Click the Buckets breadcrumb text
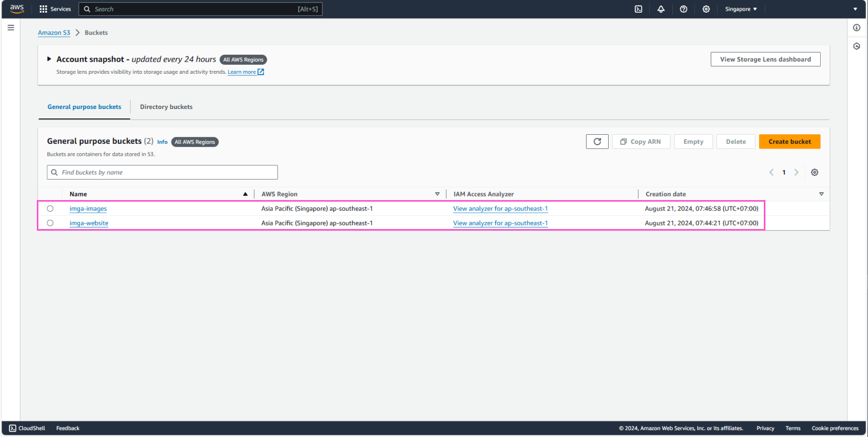The height and width of the screenshot is (437, 868). pyautogui.click(x=96, y=33)
